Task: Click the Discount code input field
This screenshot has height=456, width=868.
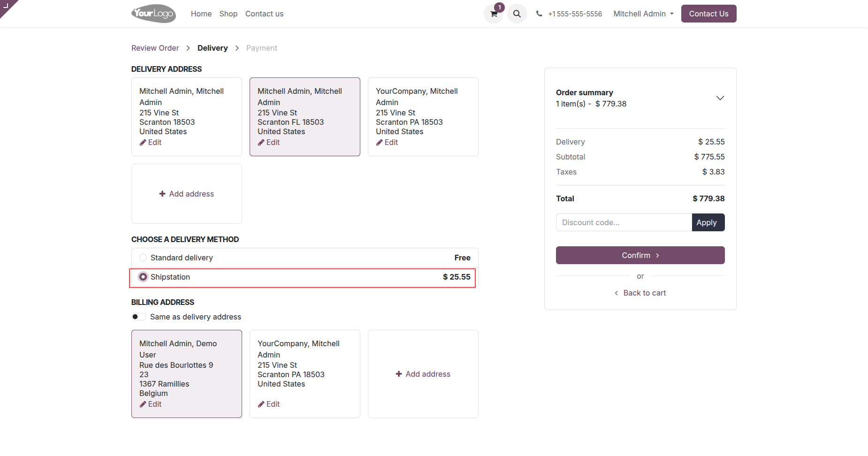Action: (624, 222)
